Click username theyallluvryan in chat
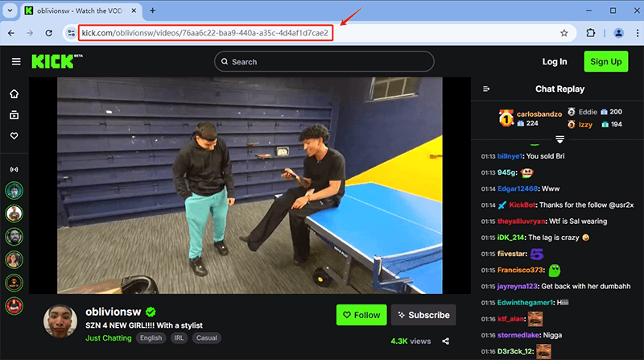This screenshot has width=644, height=360. (521, 221)
